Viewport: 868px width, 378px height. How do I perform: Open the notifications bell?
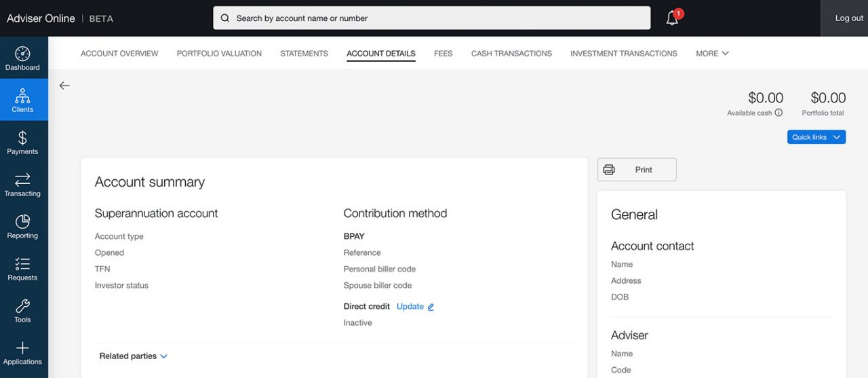(x=673, y=18)
